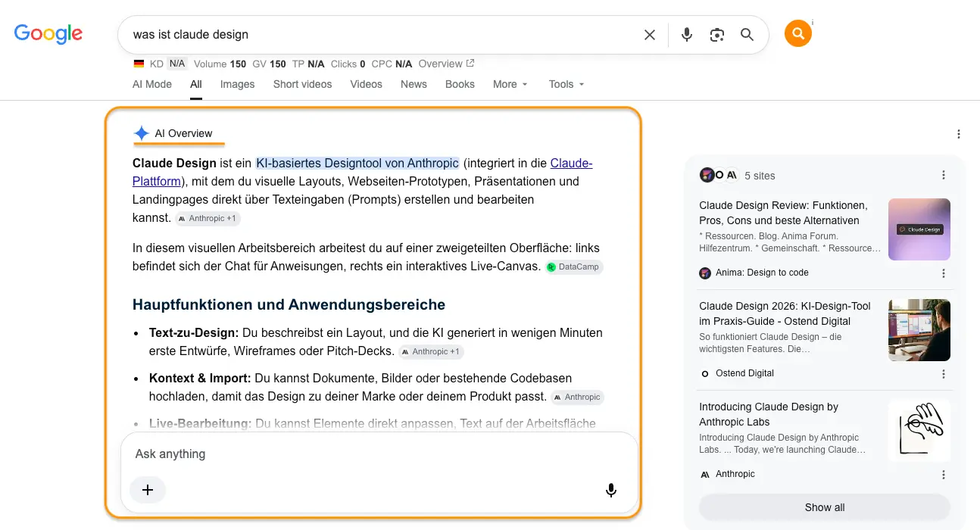Image resolution: width=980 pixels, height=530 pixels.
Task: Click the KD N/A metric badge
Action: [x=169, y=64]
